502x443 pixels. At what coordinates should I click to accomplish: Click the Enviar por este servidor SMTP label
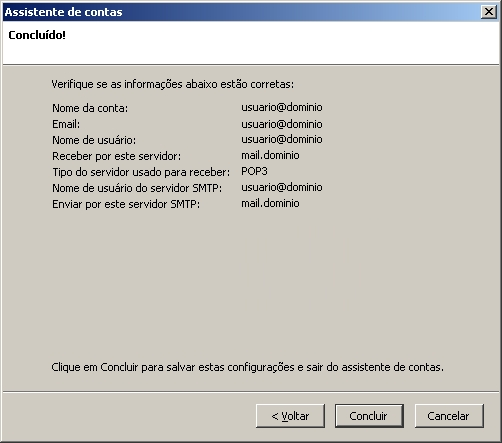click(126, 204)
